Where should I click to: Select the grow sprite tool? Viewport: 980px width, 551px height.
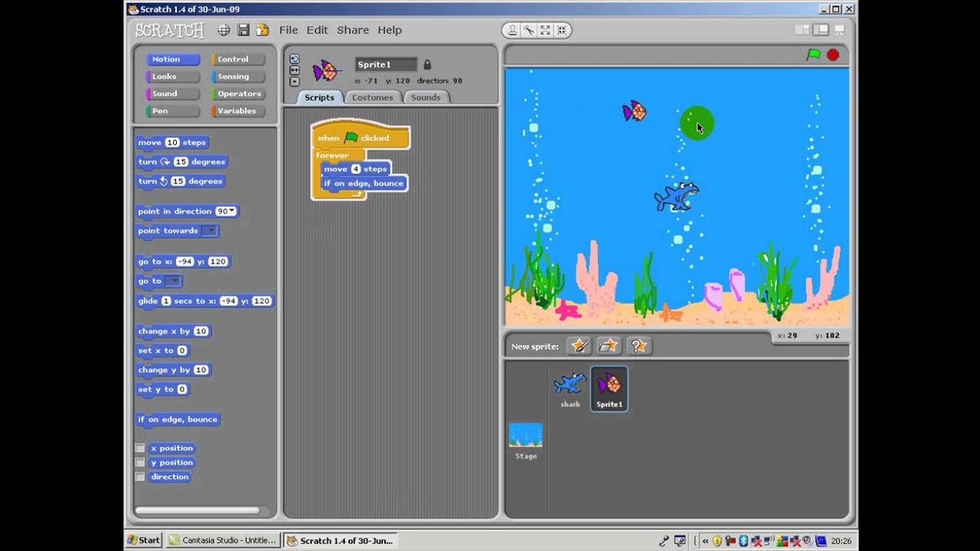point(545,30)
